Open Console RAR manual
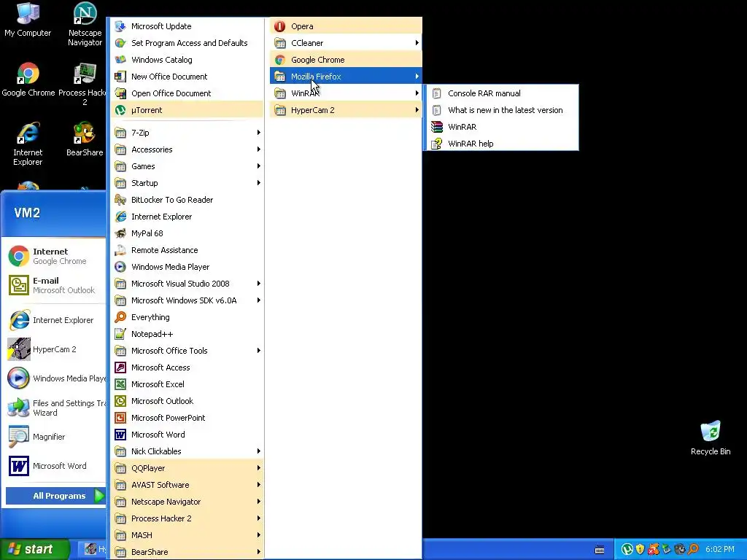The height and width of the screenshot is (560, 747). point(501,93)
